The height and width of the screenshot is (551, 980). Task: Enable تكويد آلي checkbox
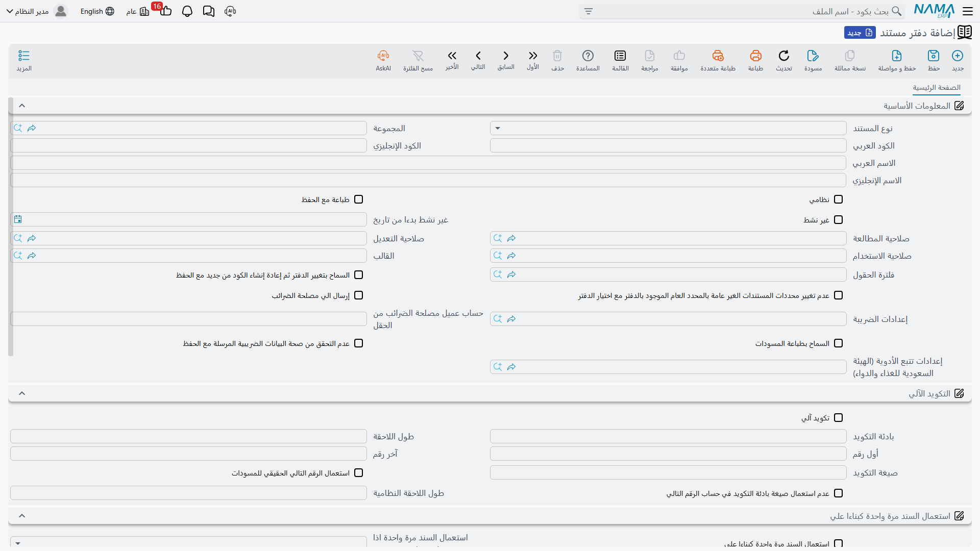tap(838, 418)
